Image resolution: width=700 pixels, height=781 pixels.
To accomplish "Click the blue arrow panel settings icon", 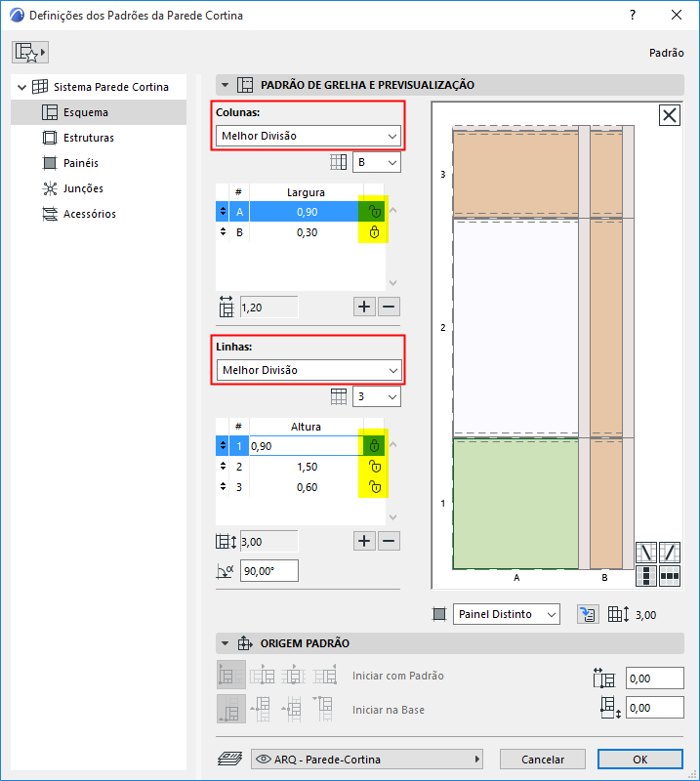I will [x=588, y=614].
